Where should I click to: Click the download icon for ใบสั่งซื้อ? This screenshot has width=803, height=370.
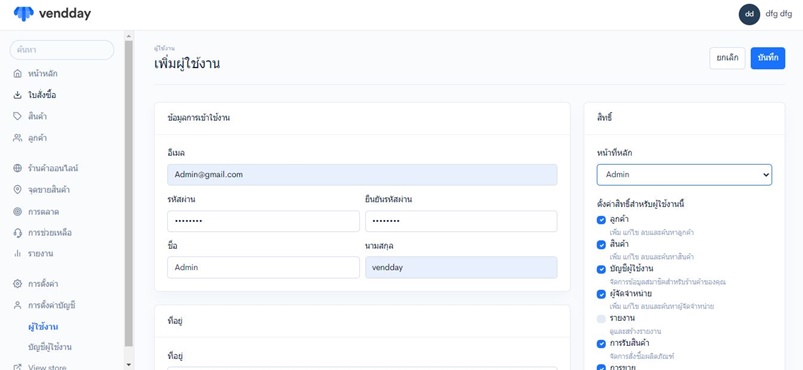17,95
